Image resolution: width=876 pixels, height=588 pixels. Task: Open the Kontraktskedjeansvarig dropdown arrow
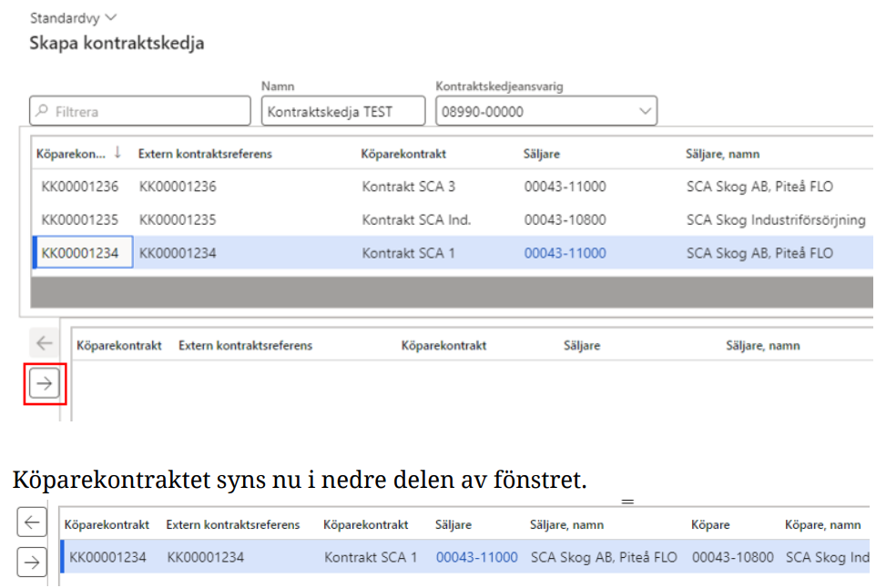tap(646, 112)
